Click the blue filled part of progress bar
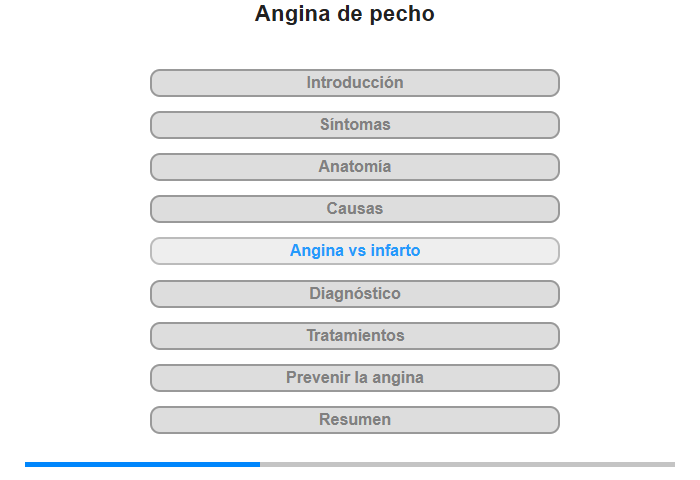 (x=142, y=464)
